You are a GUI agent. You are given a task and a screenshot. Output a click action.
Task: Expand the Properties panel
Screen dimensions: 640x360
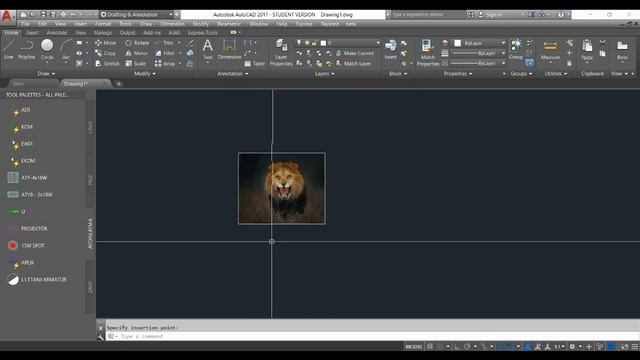point(458,74)
